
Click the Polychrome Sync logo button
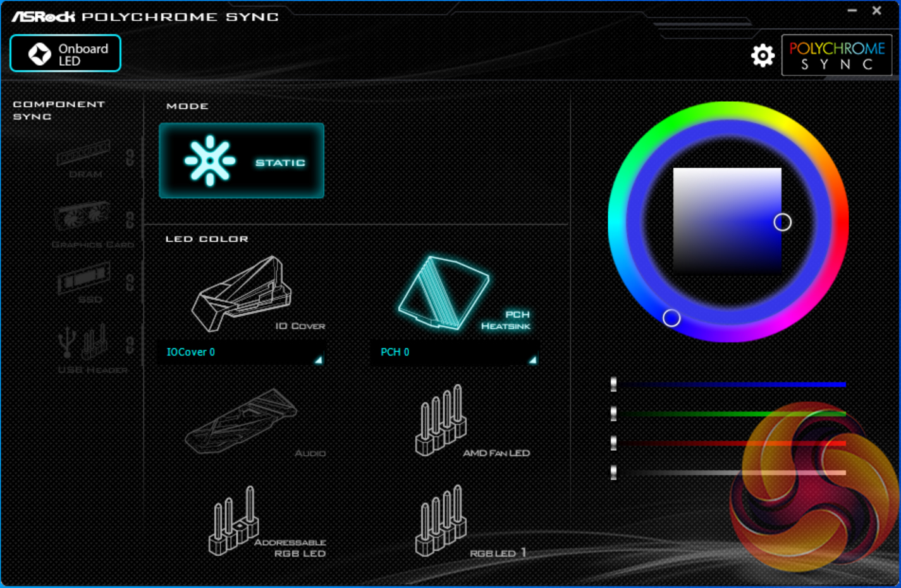pos(837,55)
